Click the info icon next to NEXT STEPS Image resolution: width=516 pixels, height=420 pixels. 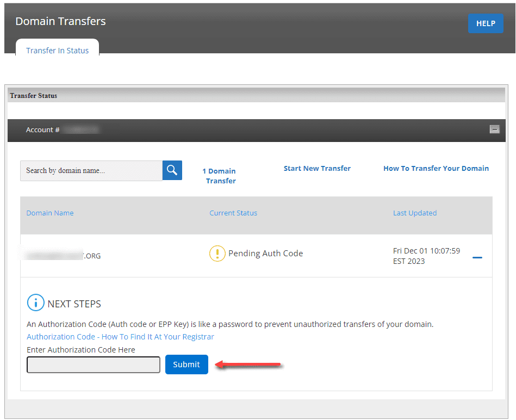pyautogui.click(x=35, y=302)
